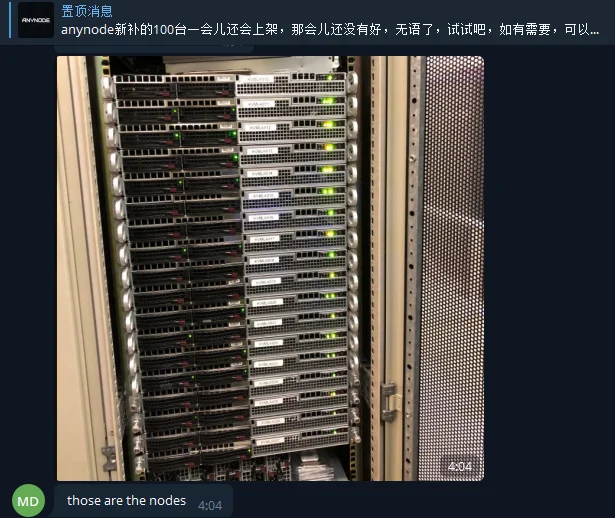Screen dimensions: 615x518
Task: Click the partial message bubble above photo
Action: 154,49
